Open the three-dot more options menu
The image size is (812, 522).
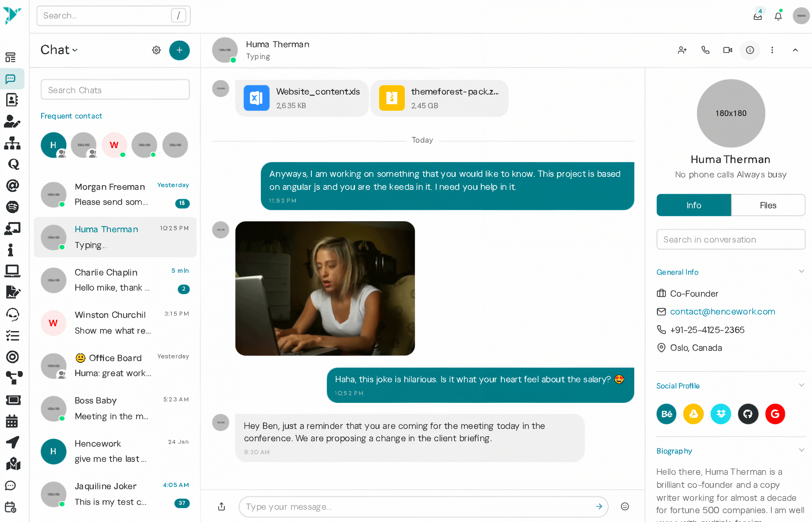point(772,50)
